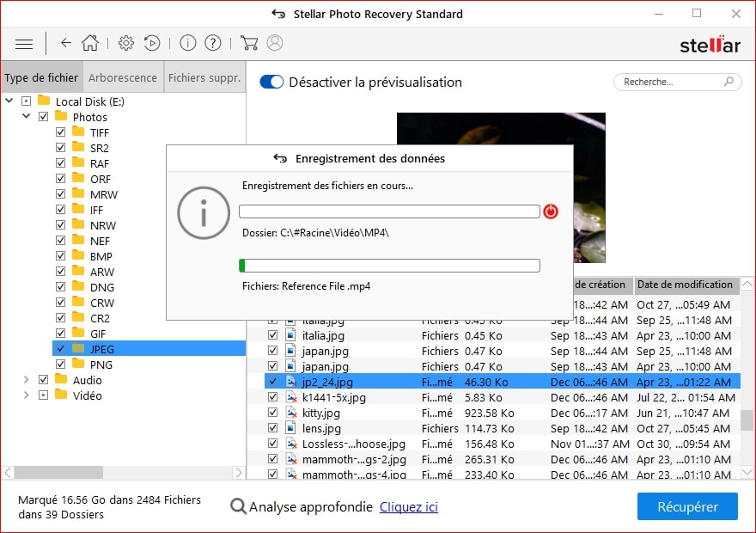
Task: Click the Vidéo folder icon
Action: 61,395
